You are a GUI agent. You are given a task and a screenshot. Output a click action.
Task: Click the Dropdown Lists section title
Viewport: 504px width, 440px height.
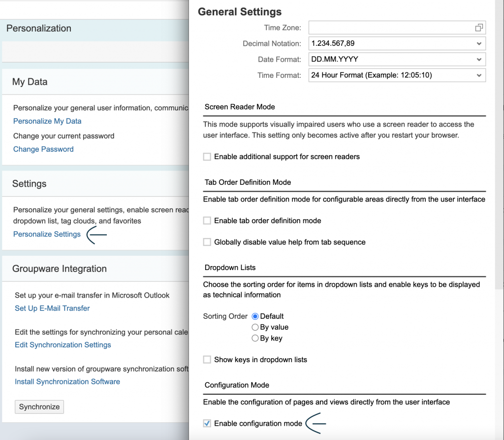point(230,268)
